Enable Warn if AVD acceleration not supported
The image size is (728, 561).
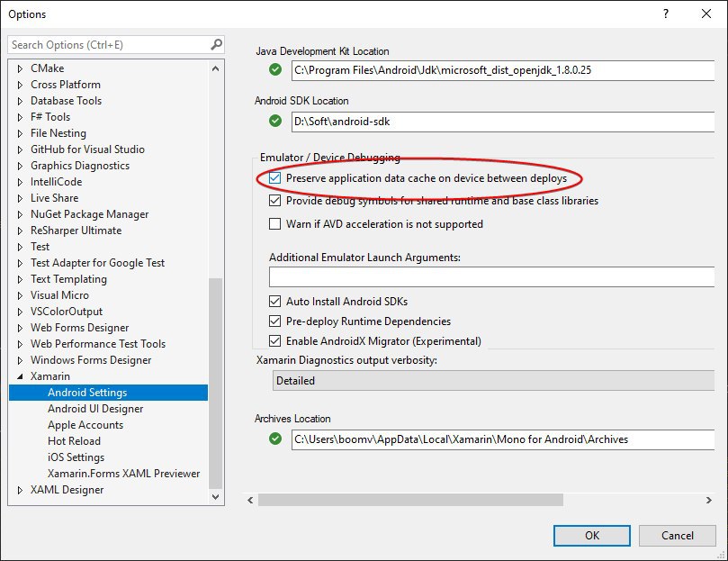[274, 224]
